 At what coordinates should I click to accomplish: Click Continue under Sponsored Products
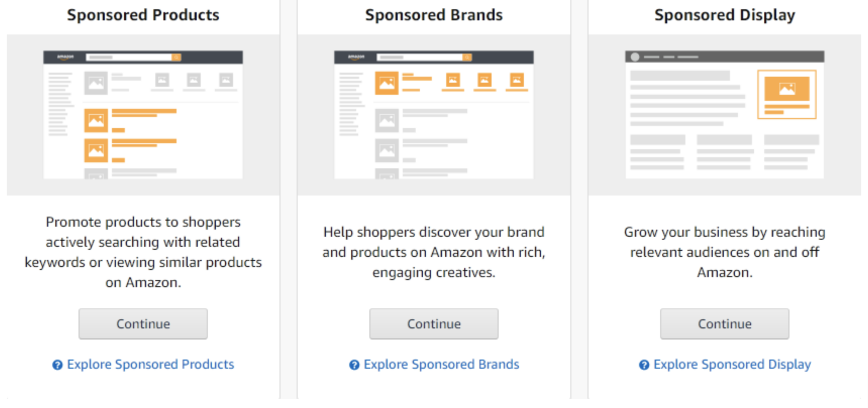pyautogui.click(x=143, y=323)
